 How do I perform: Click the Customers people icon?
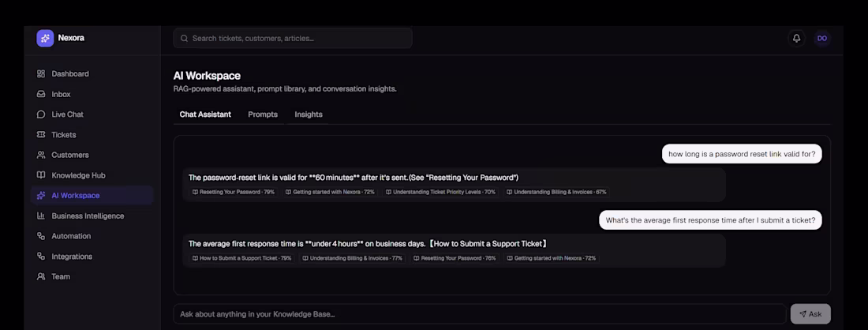pos(41,155)
